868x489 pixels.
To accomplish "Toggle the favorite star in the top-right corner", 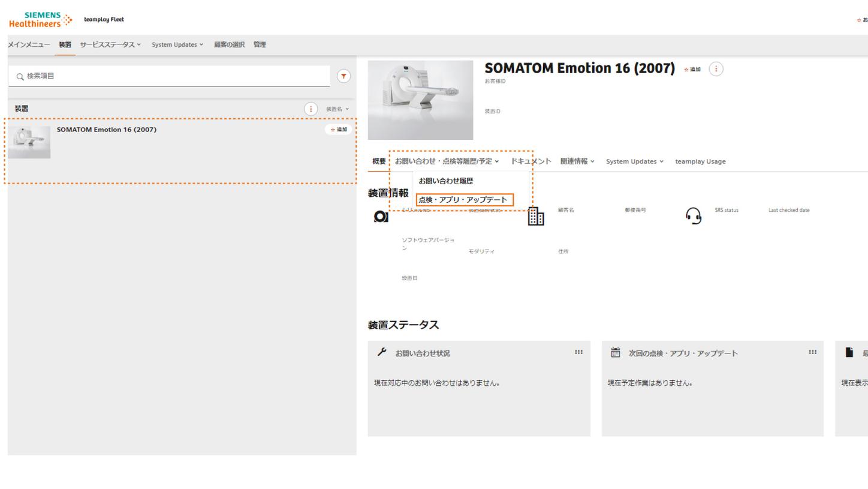I will click(x=858, y=20).
